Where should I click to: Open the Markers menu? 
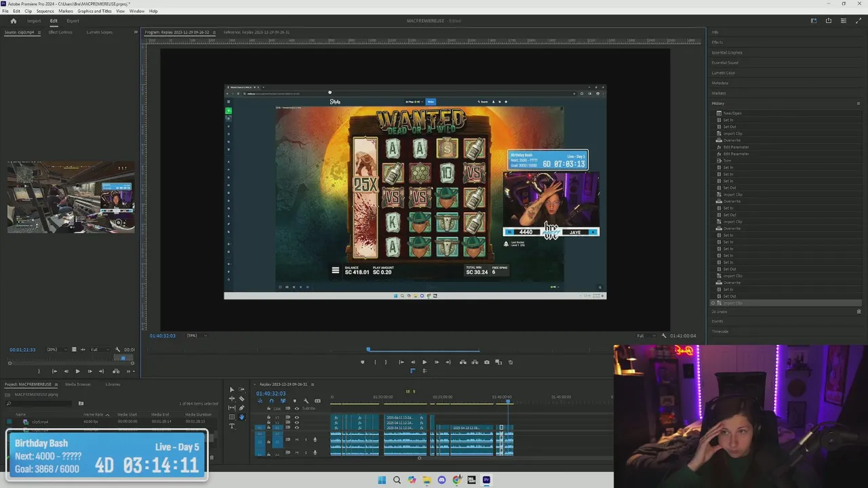pos(66,11)
